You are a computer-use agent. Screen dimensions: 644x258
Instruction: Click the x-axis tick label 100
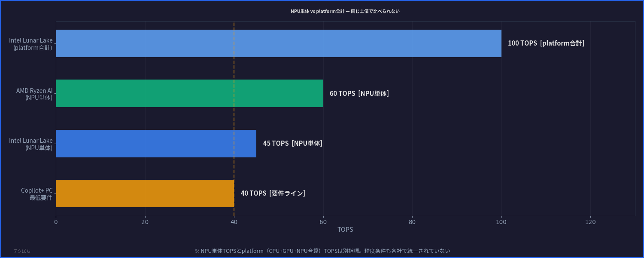(x=501, y=222)
